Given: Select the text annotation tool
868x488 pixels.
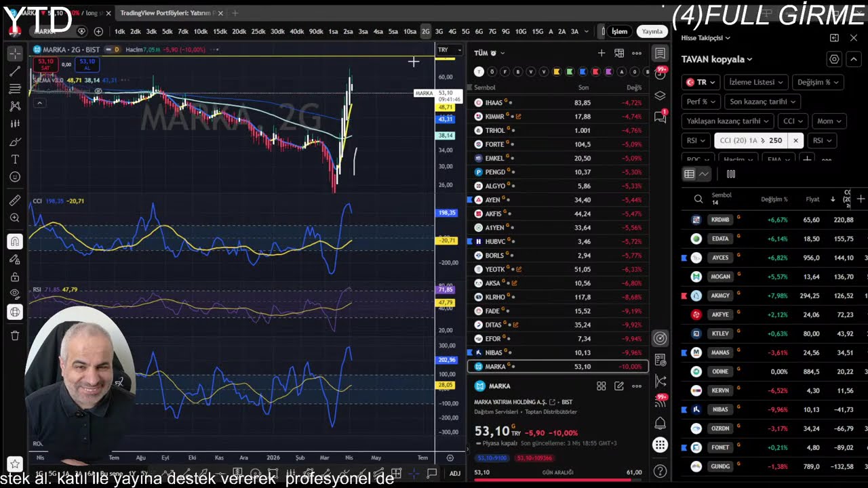Looking at the screenshot, I should 15,159.
